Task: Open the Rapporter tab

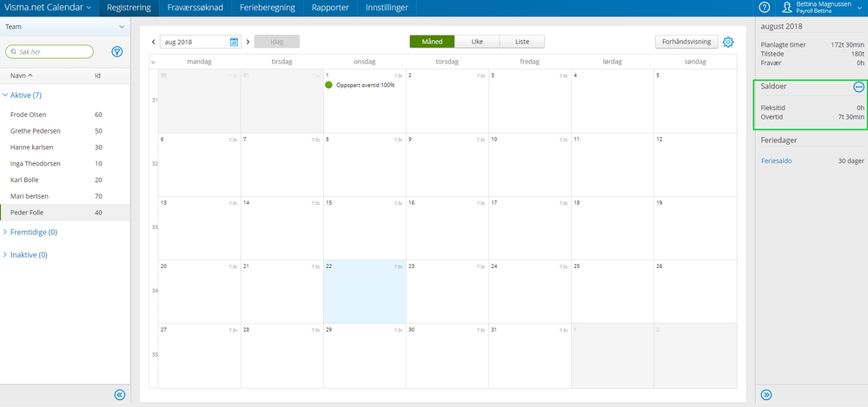Action: [x=330, y=8]
